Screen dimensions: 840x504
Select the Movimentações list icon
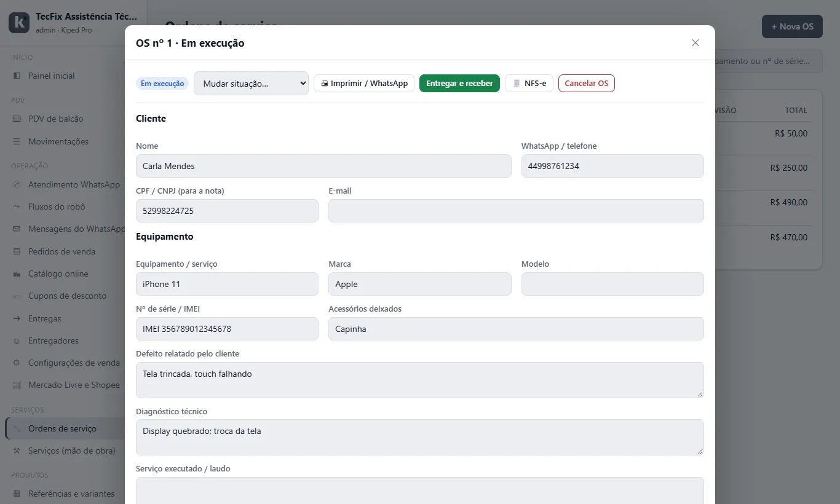point(17,141)
